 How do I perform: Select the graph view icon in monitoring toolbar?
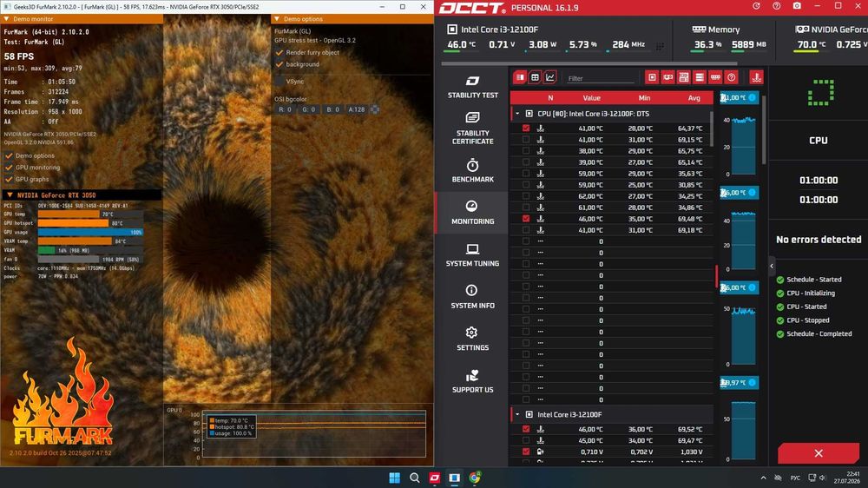coord(549,77)
